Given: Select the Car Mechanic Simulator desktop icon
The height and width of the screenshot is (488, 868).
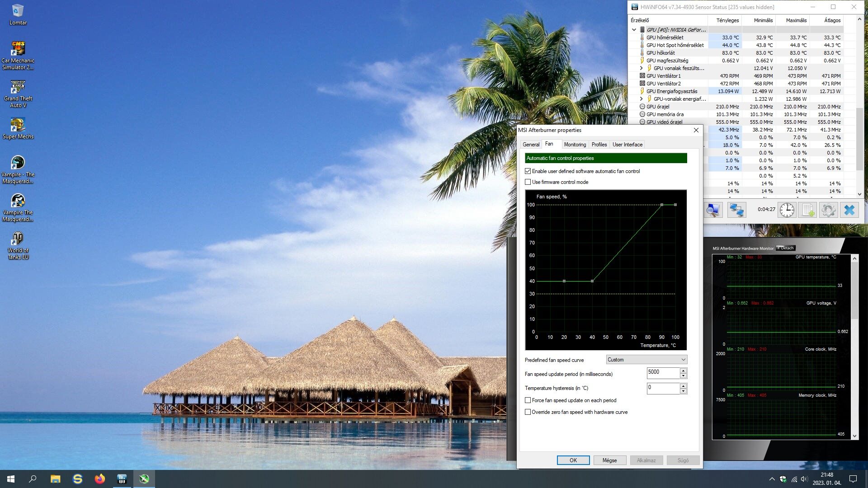Looking at the screenshot, I should click(18, 55).
